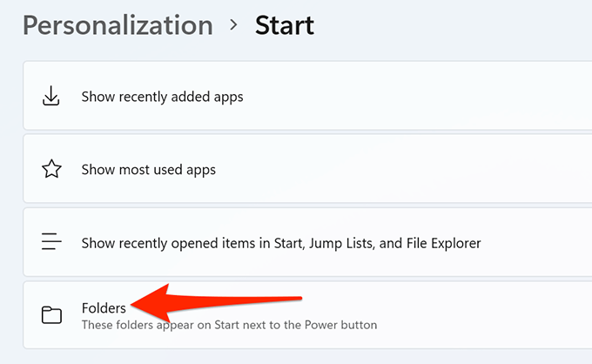The width and height of the screenshot is (592, 364).
Task: Click empty space right of the recently opened items text
Action: click(540, 243)
